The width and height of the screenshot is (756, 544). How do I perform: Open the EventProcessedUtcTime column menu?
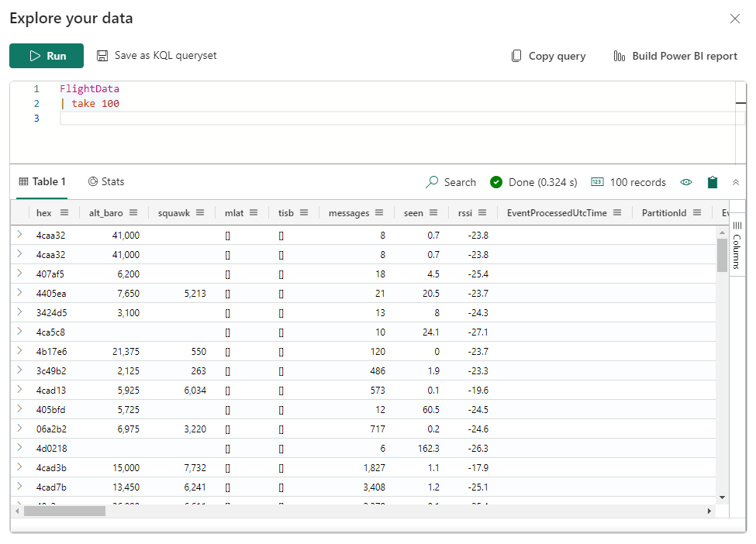click(x=617, y=212)
